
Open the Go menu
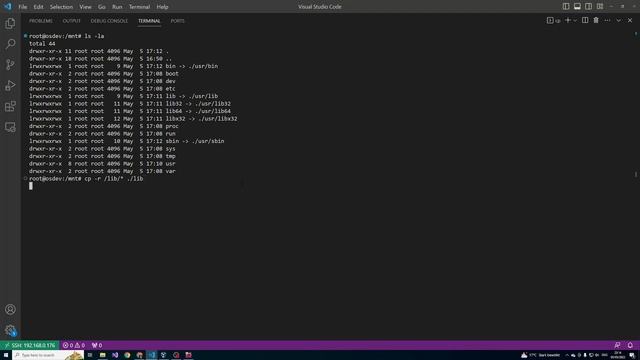tap(102, 7)
